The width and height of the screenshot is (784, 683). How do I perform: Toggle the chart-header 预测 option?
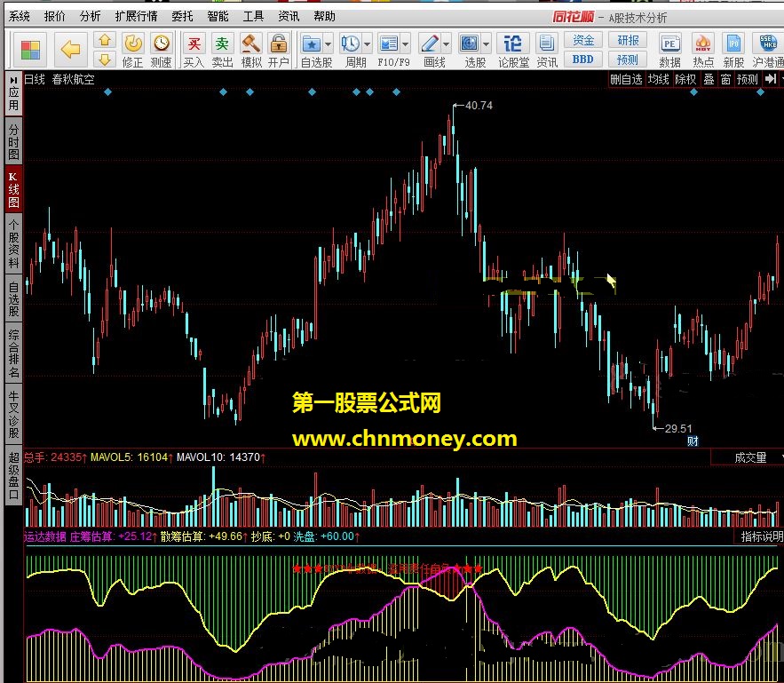click(747, 79)
